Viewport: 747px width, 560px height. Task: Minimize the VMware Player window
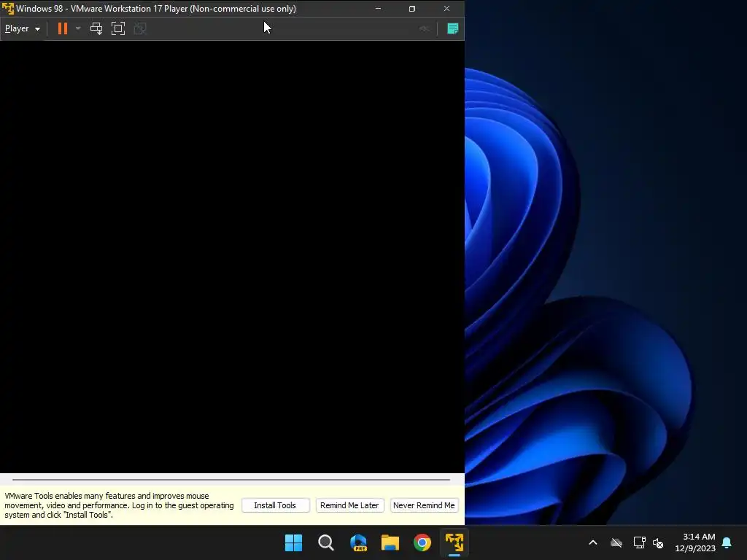pyautogui.click(x=379, y=9)
